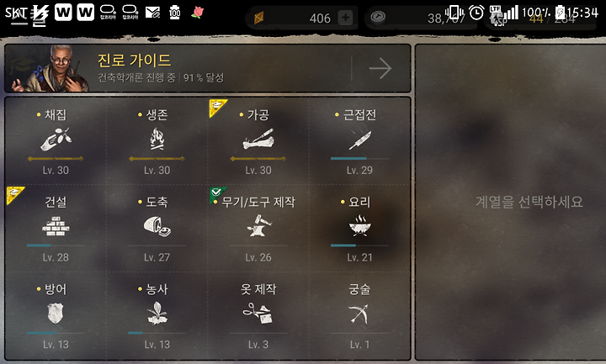Select the 옷 제작 scissors icon

click(x=258, y=313)
